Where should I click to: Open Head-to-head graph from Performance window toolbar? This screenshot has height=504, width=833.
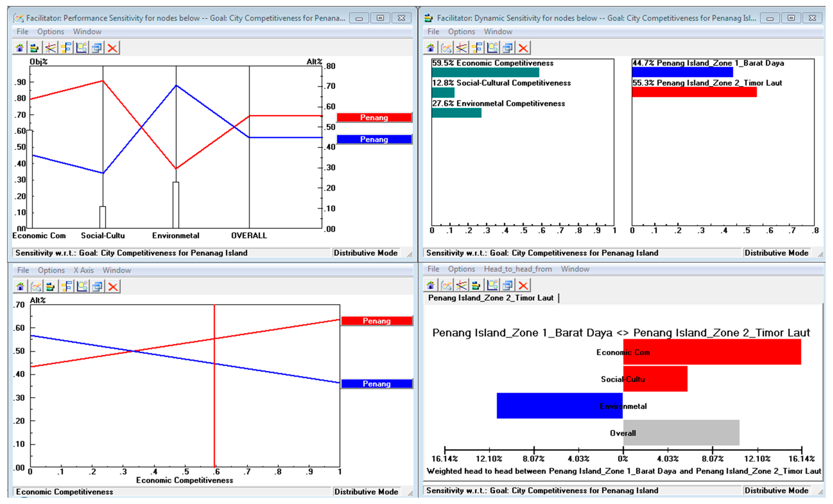[66, 48]
